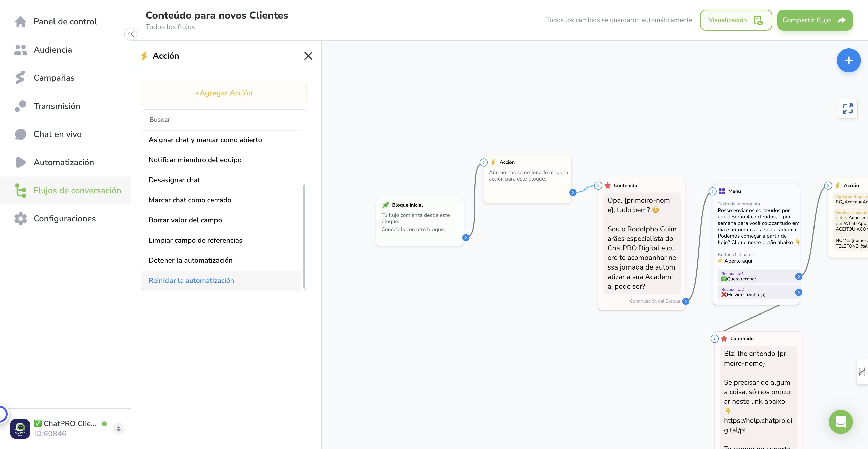Click lightning icon on right Acción block
The width and height of the screenshot is (868, 449).
(838, 185)
